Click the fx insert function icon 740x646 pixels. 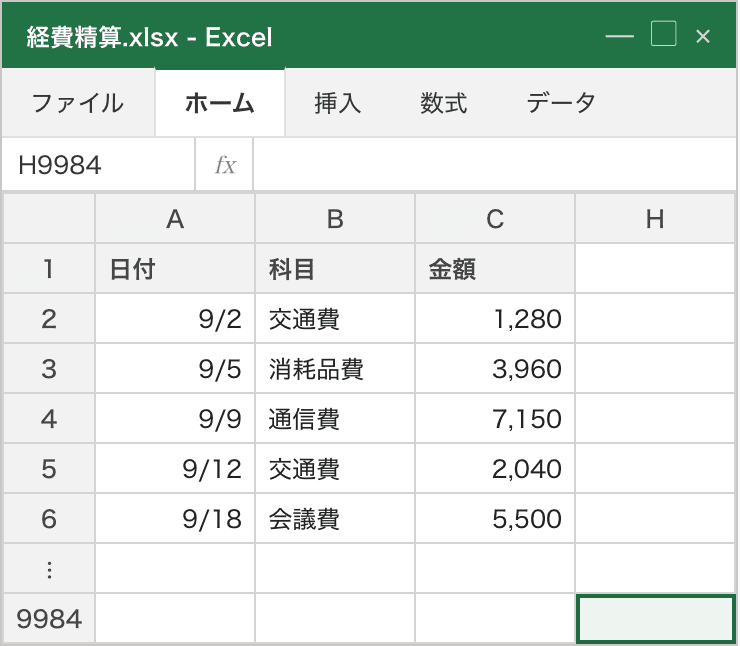click(x=225, y=165)
